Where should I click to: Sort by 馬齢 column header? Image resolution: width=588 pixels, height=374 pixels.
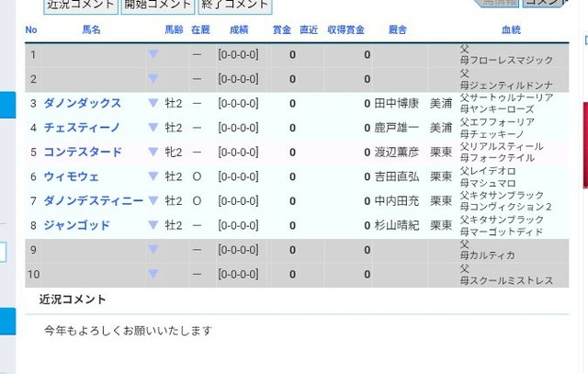pyautogui.click(x=174, y=30)
